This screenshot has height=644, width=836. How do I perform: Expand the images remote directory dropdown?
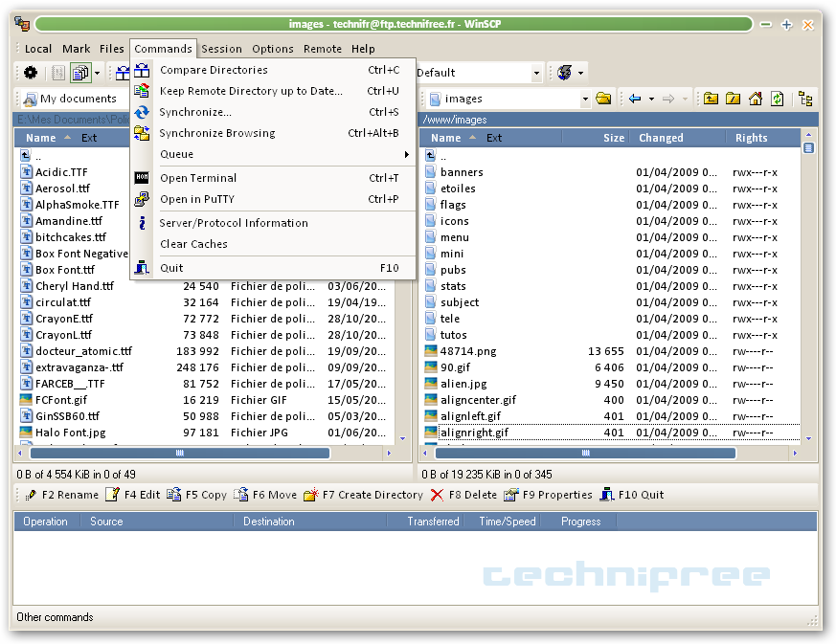[585, 99]
